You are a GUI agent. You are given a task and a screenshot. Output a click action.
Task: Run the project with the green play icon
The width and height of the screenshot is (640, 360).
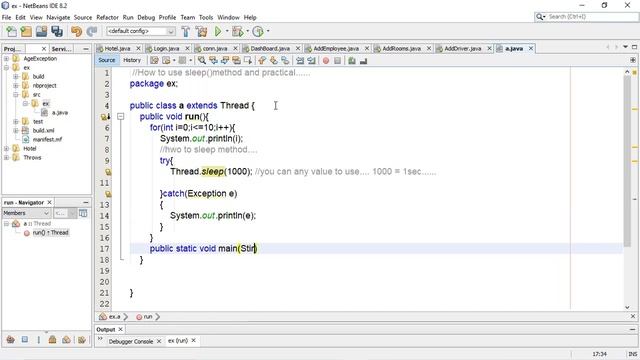coord(218,31)
